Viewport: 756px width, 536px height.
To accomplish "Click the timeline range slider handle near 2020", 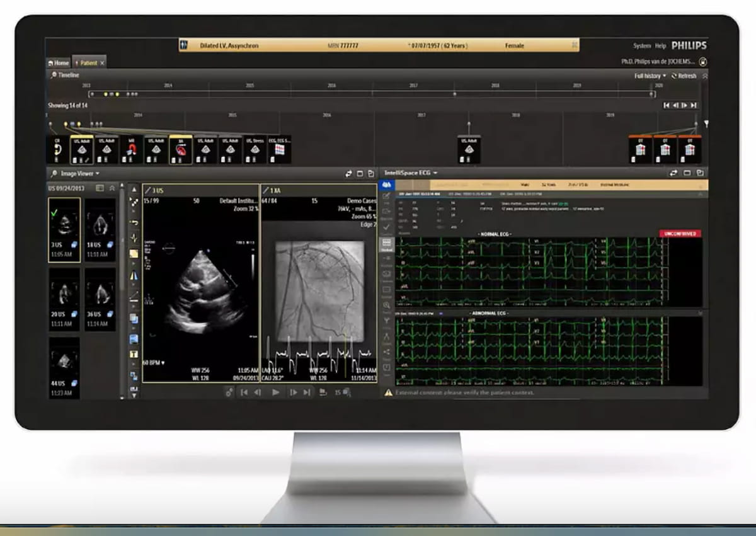I will pyautogui.click(x=651, y=94).
